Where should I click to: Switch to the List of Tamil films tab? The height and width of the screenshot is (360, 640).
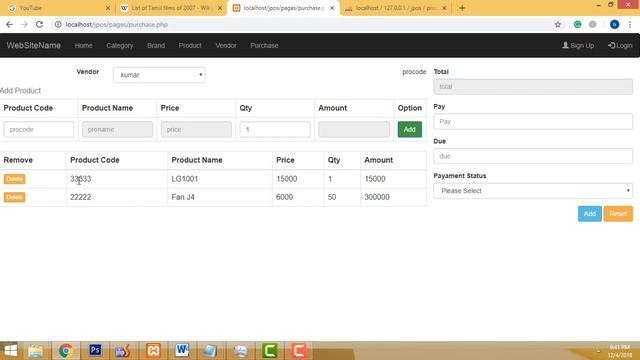(x=171, y=8)
